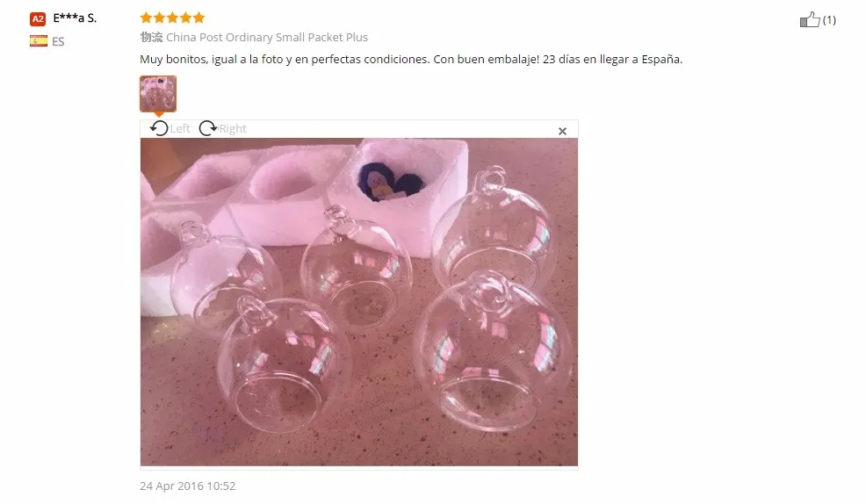
Task: Click the helpful vote count (1)
Action: 829,20
